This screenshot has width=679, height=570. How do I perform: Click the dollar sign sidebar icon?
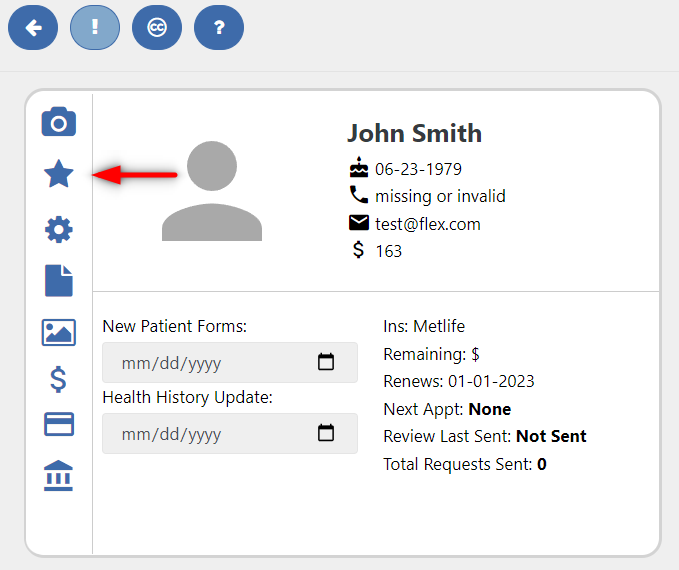[x=58, y=379]
